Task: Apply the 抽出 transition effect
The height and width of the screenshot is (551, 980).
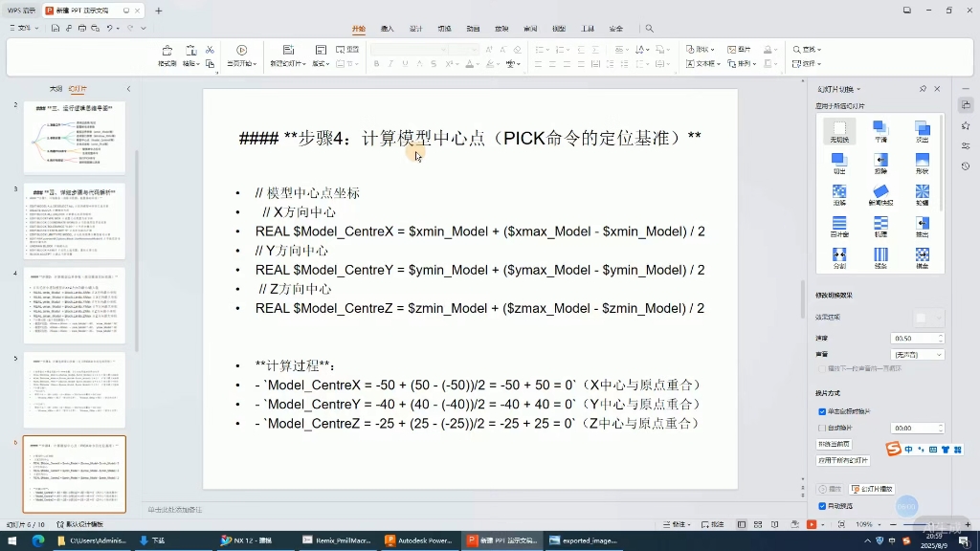Action: [922, 227]
